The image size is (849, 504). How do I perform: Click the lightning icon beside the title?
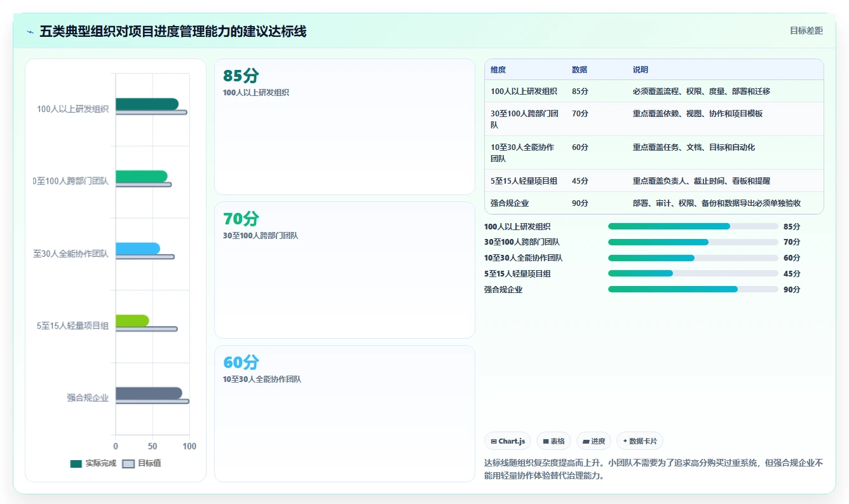pyautogui.click(x=31, y=32)
